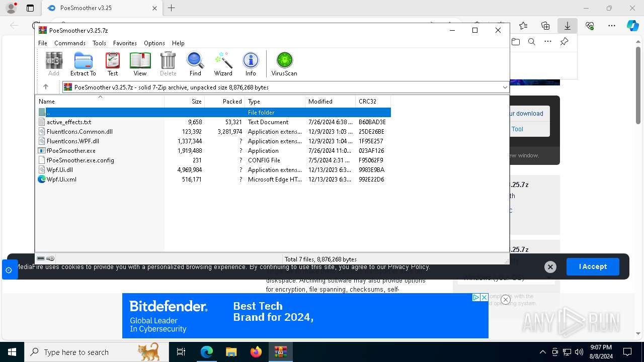Viewport: 644px width, 362px height.
Task: Pin the downloads panel in Edge
Action: [x=565, y=42]
